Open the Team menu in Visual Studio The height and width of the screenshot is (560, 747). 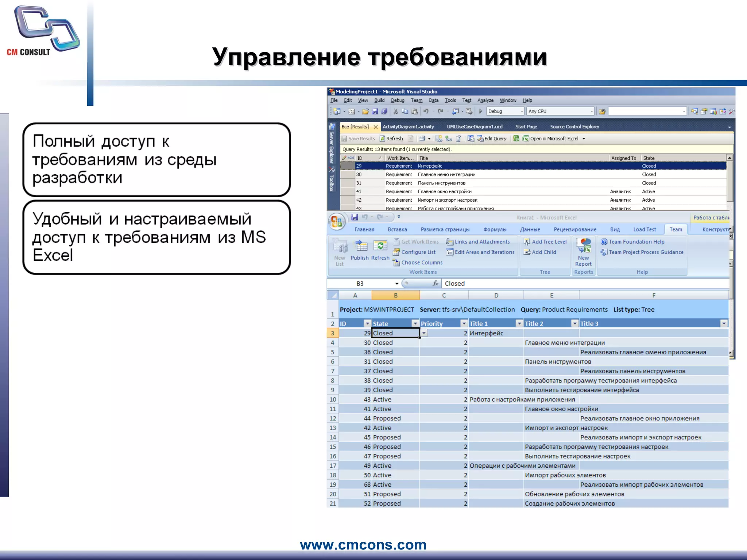click(x=416, y=100)
